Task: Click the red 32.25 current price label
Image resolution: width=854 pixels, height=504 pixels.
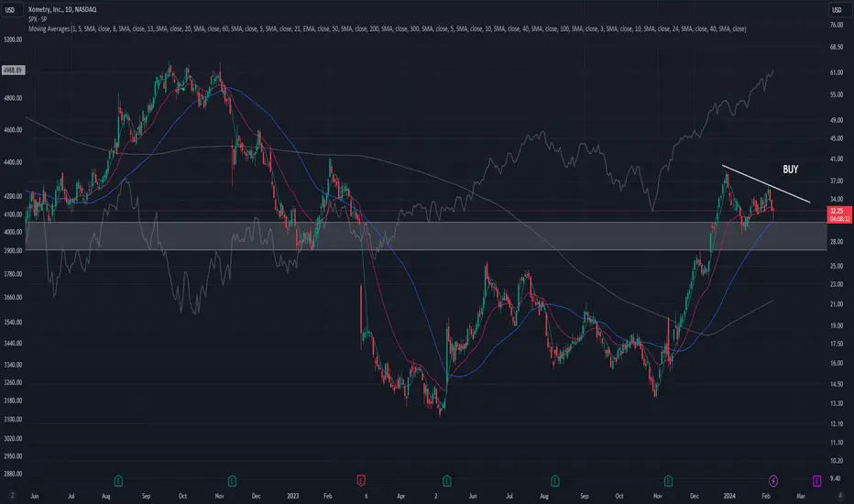Action: [x=838, y=214]
